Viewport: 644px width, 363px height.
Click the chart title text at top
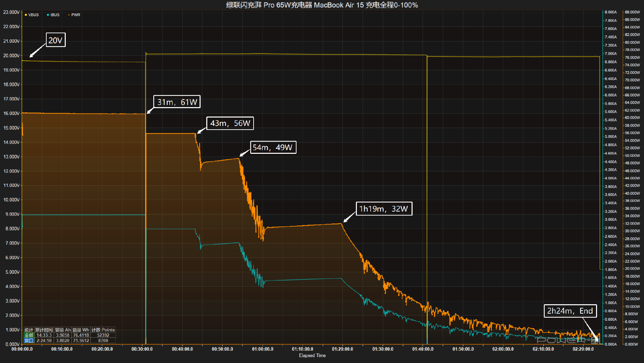point(322,5)
